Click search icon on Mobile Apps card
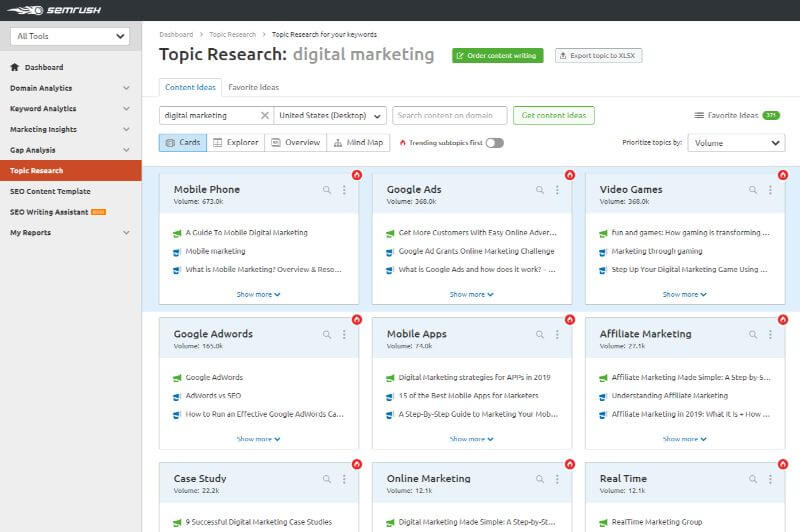Screen dimensions: 800x532 540,335
